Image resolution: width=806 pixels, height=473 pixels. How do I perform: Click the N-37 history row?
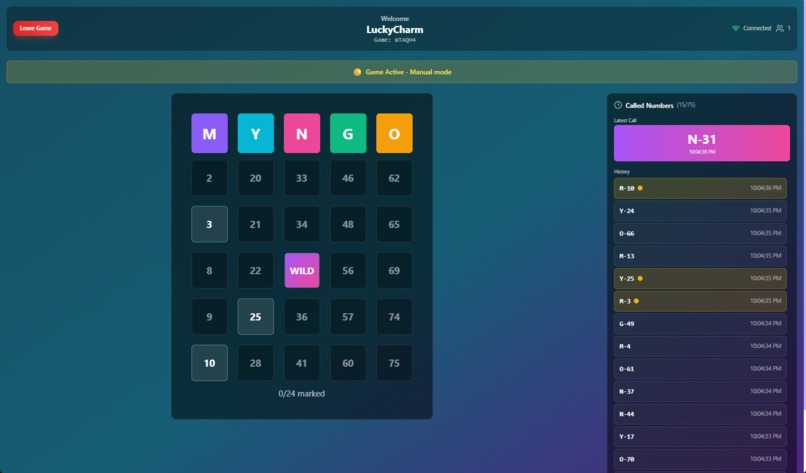point(700,392)
